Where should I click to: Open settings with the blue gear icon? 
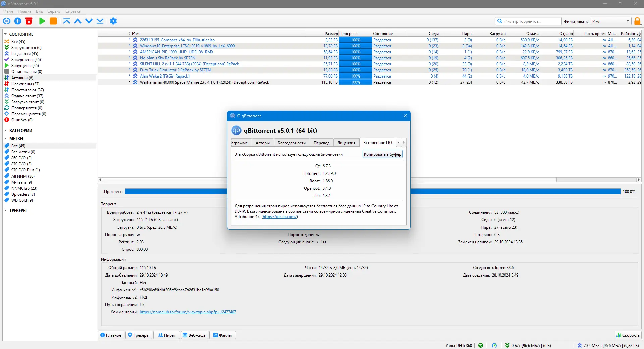tap(113, 21)
